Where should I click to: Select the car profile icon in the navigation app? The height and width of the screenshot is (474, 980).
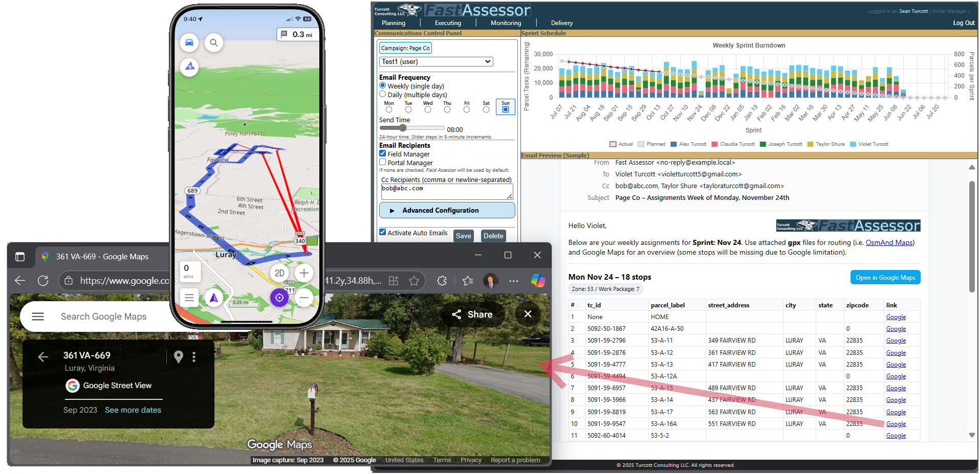[189, 42]
